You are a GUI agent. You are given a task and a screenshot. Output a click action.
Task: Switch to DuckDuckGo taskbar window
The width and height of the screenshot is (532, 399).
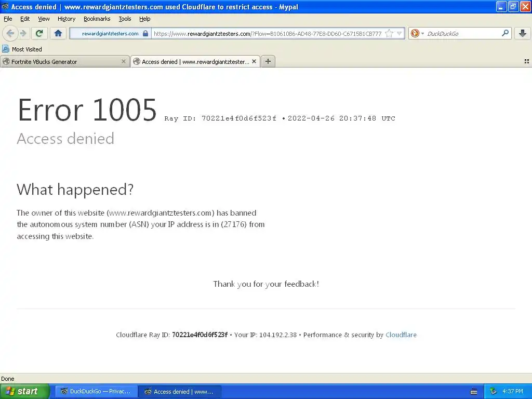(x=96, y=391)
